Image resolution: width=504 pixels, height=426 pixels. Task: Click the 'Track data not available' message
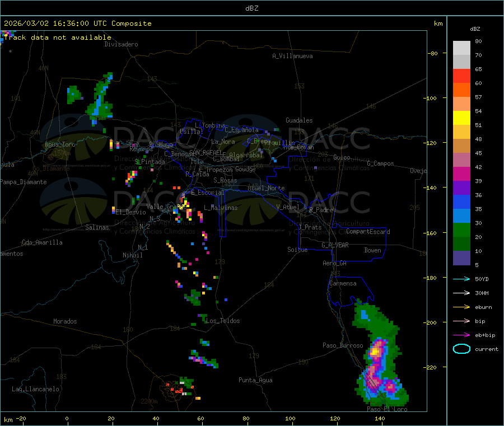pyautogui.click(x=58, y=38)
